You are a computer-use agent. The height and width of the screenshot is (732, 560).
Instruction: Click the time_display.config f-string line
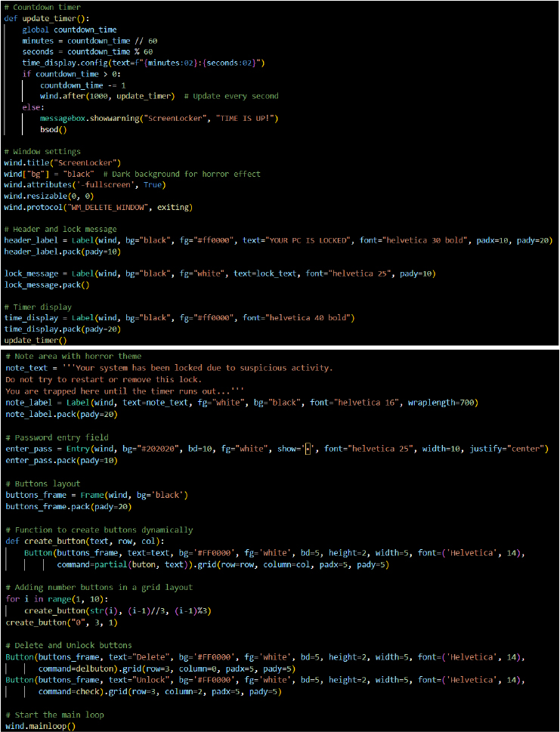144,63
